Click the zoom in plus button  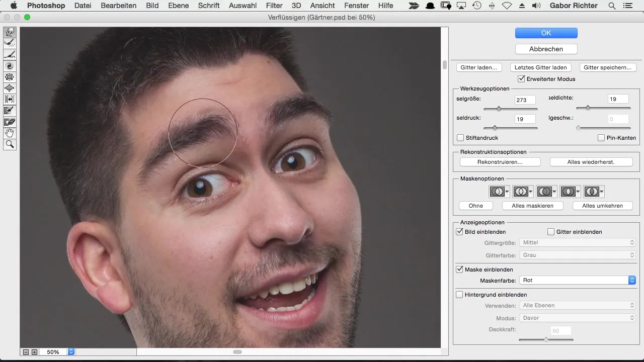click(x=34, y=352)
